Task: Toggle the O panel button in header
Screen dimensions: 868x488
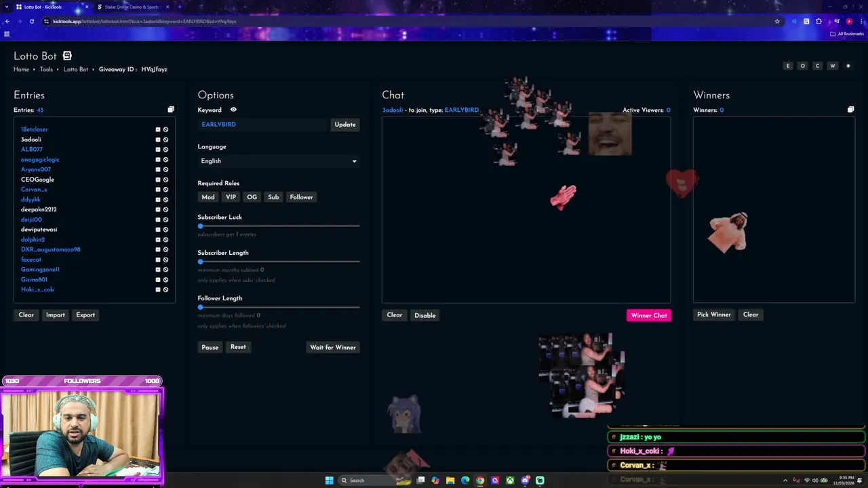Action: click(x=803, y=66)
